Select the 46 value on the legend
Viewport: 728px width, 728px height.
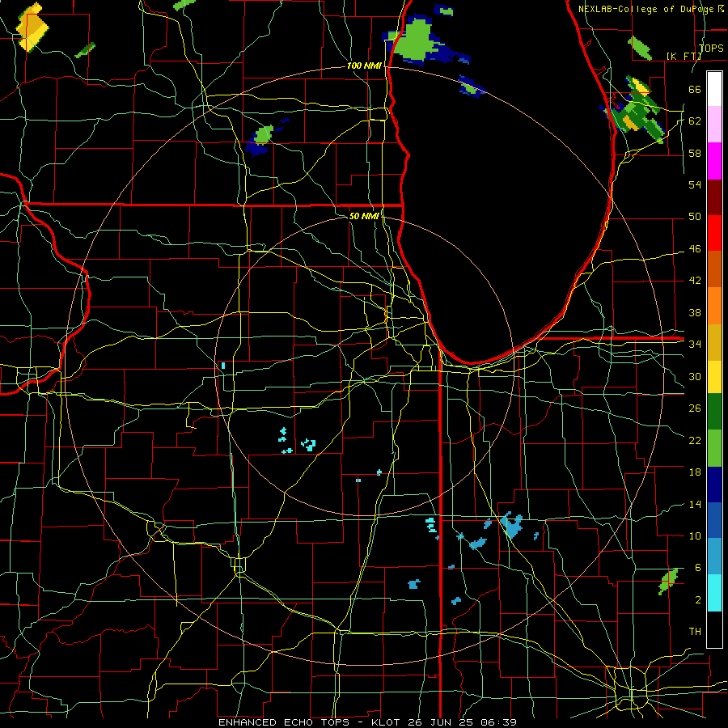click(695, 249)
